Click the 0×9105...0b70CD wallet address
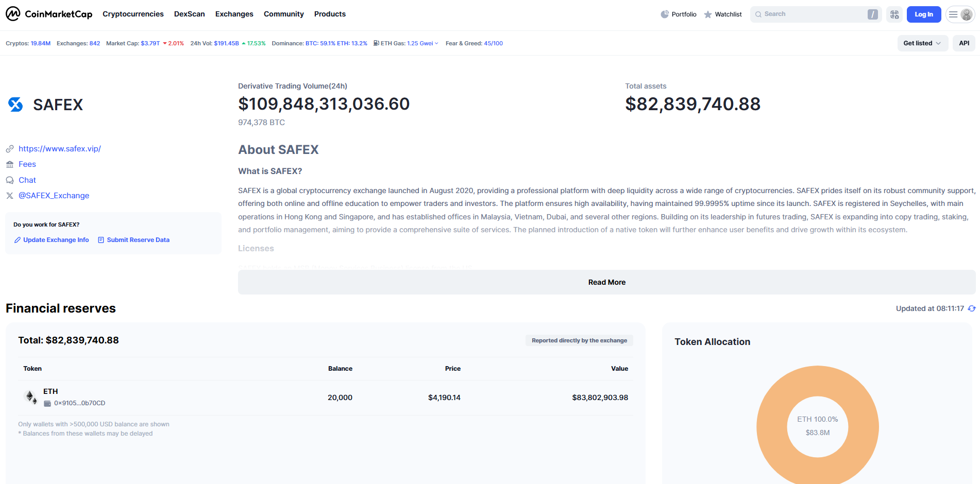 (x=80, y=403)
